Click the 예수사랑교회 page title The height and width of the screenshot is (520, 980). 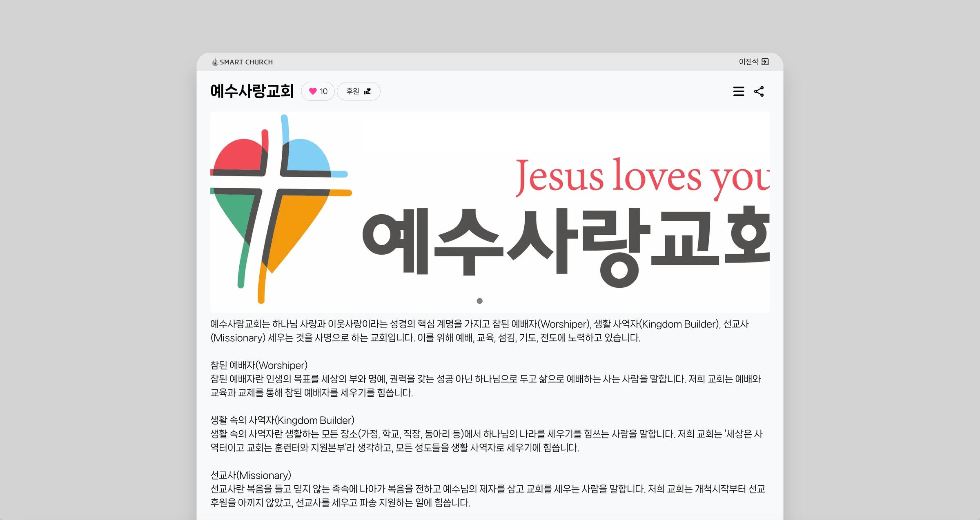(x=252, y=91)
